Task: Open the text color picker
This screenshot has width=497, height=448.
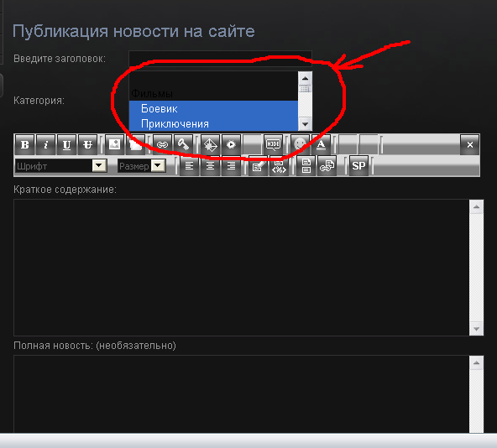Action: [x=321, y=144]
